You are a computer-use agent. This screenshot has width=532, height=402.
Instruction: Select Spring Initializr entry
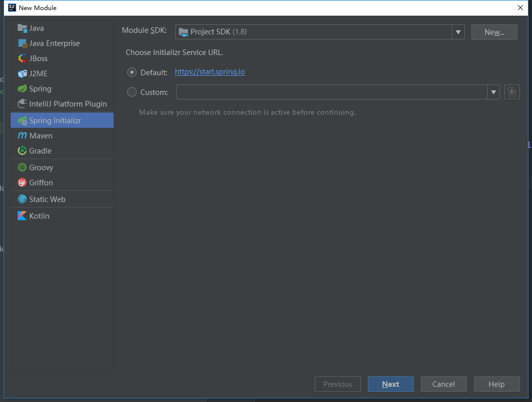click(62, 120)
